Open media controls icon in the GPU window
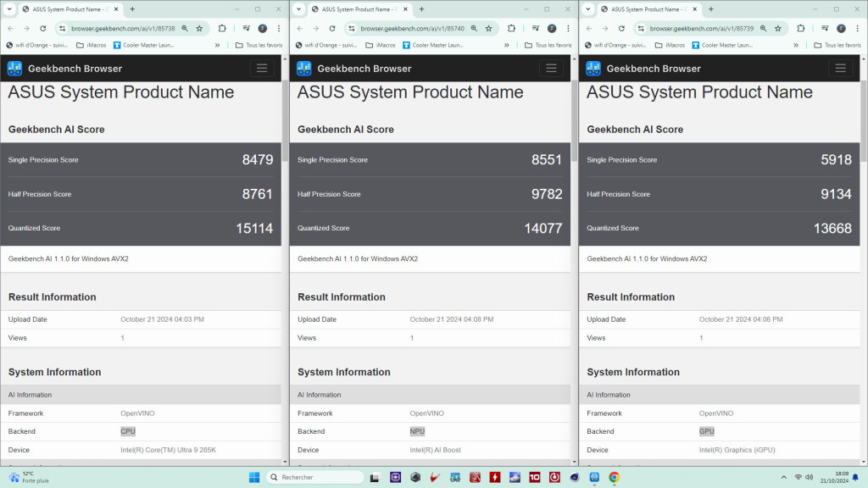868x488 pixels. point(825,28)
